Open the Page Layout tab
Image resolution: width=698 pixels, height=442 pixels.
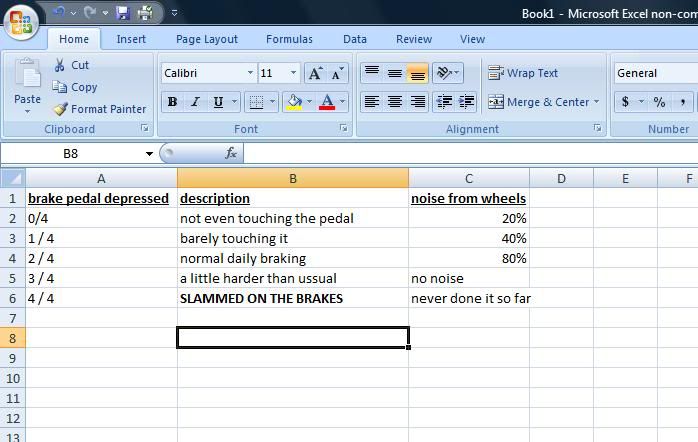[207, 39]
